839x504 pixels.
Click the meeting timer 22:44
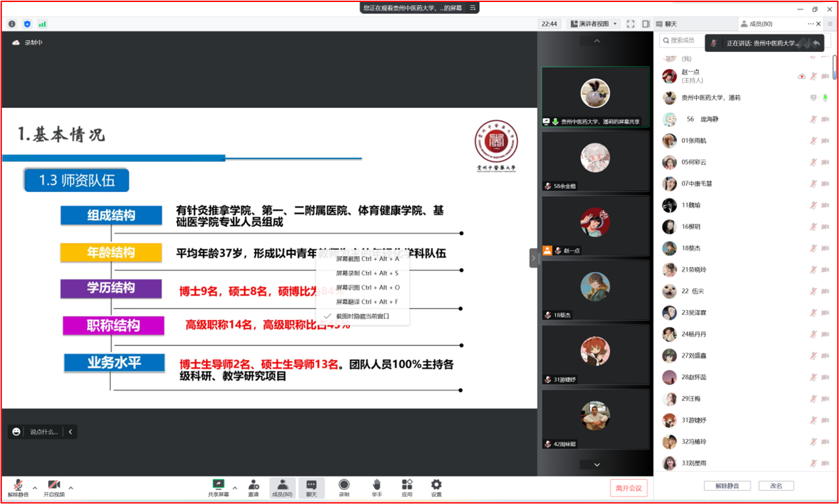549,24
